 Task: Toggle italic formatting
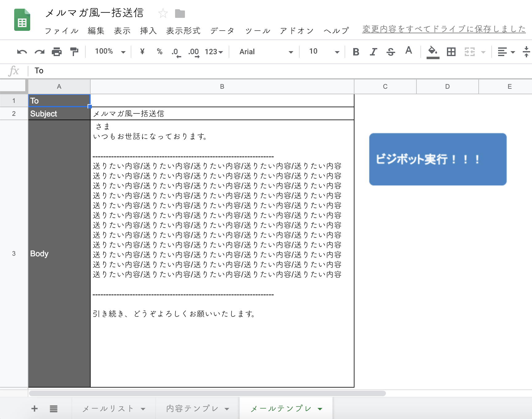(x=374, y=52)
